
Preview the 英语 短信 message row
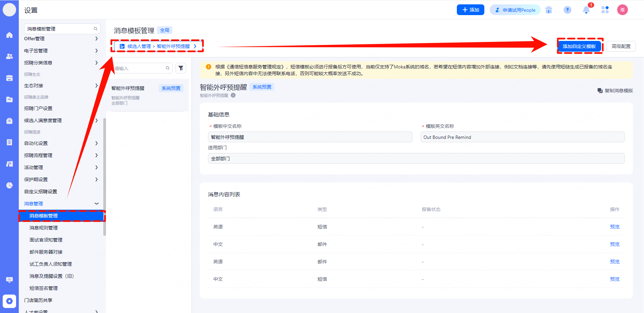coord(614,227)
